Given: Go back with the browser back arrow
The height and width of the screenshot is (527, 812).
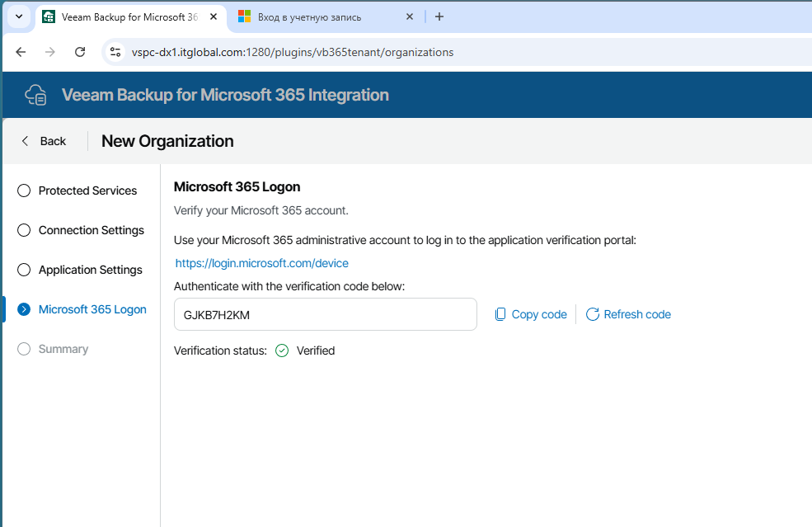Looking at the screenshot, I should [x=21, y=52].
